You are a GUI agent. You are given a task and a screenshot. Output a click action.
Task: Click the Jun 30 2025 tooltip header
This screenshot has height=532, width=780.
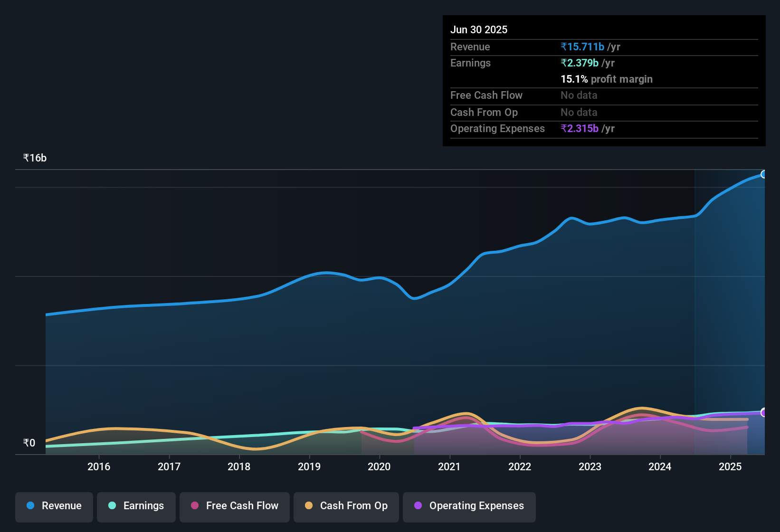[x=479, y=30]
